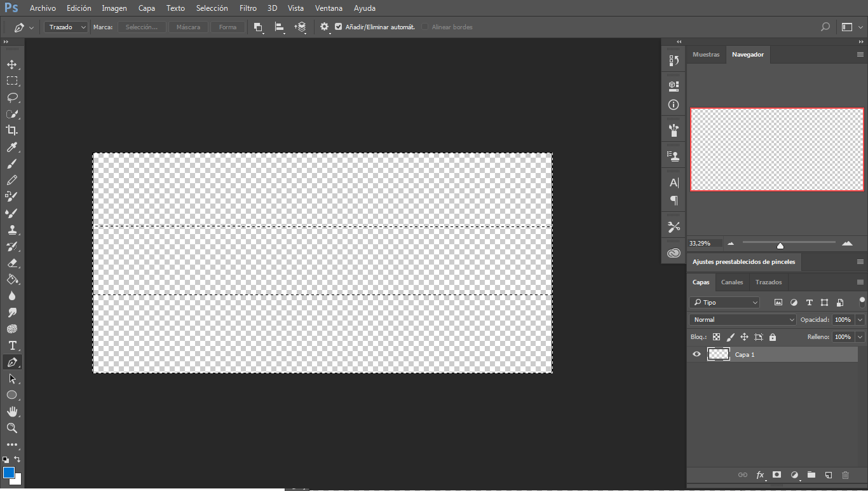The width and height of the screenshot is (868, 491).
Task: Click the navigator zoom percentage field
Action: pyautogui.click(x=704, y=244)
